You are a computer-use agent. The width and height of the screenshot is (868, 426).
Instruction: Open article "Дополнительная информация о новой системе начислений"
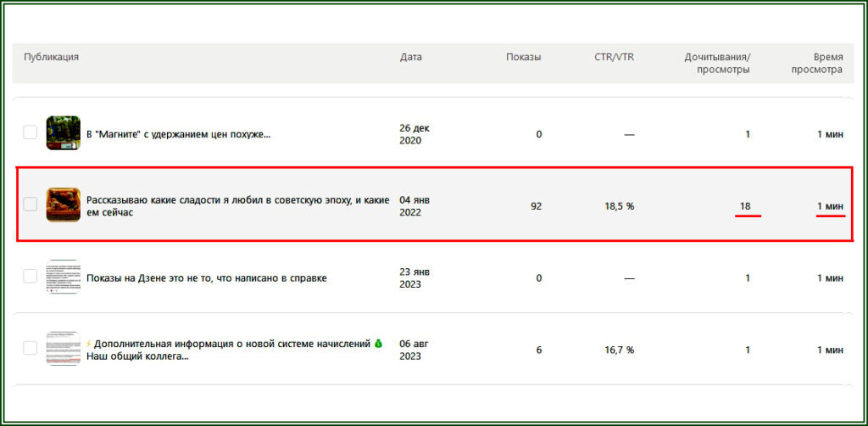pyautogui.click(x=236, y=350)
